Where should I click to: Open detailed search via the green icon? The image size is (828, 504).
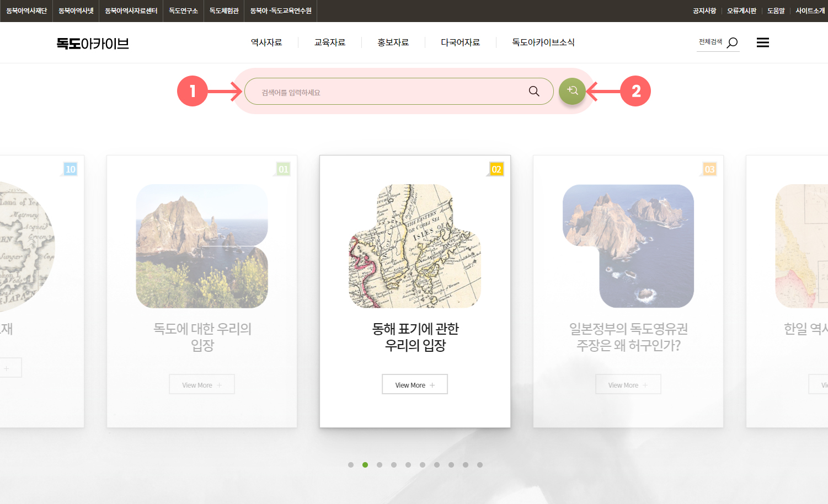click(x=571, y=91)
